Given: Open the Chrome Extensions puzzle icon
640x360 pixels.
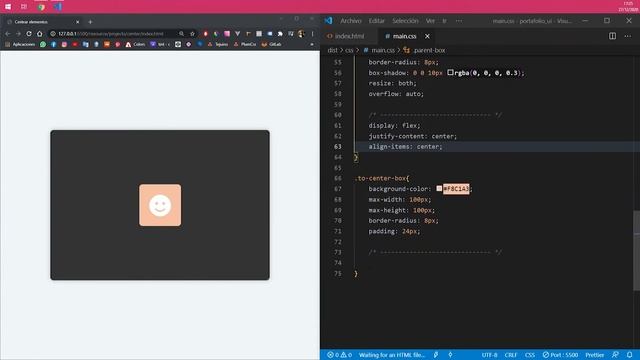Looking at the screenshot, I should point(280,34).
